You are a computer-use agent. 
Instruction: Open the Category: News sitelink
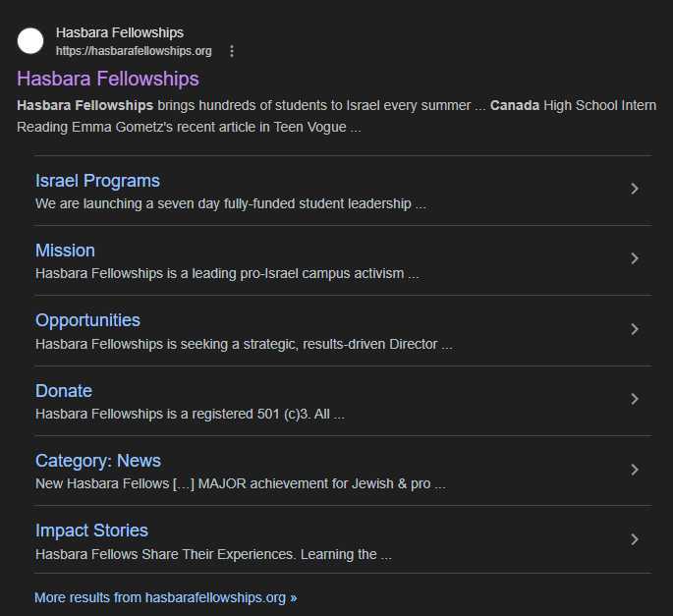(98, 461)
